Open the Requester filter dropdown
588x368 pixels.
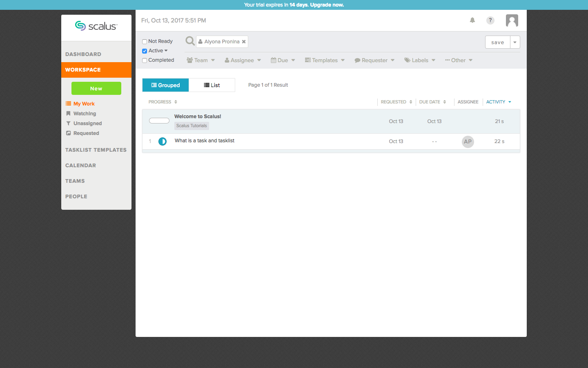click(x=374, y=60)
